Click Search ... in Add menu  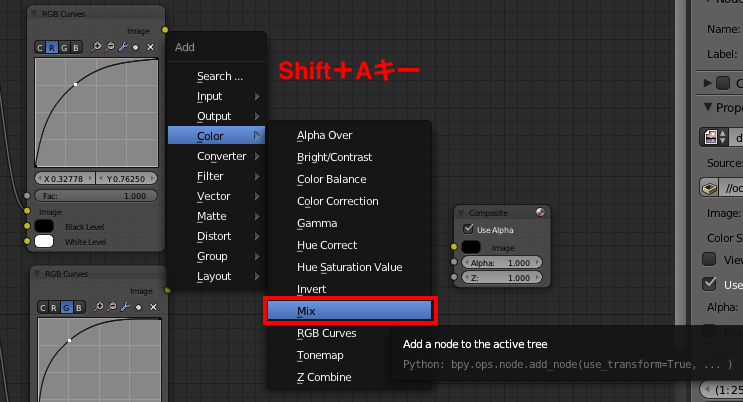[x=217, y=76]
